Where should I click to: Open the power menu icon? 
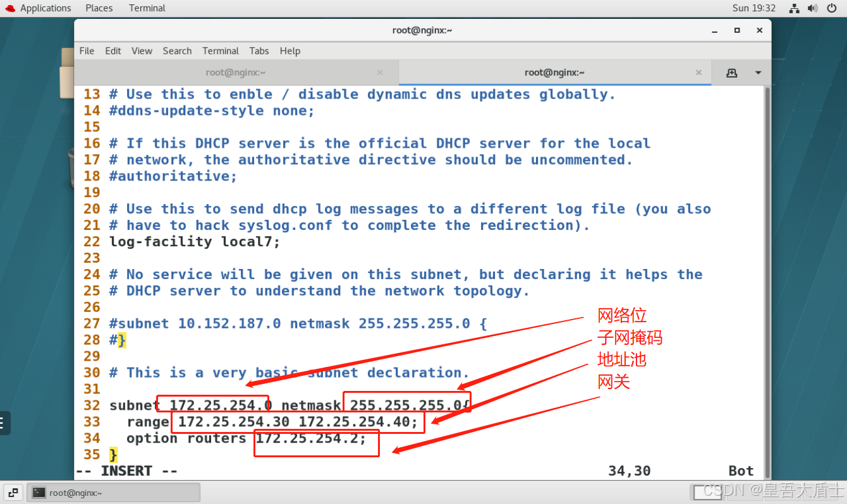(831, 8)
